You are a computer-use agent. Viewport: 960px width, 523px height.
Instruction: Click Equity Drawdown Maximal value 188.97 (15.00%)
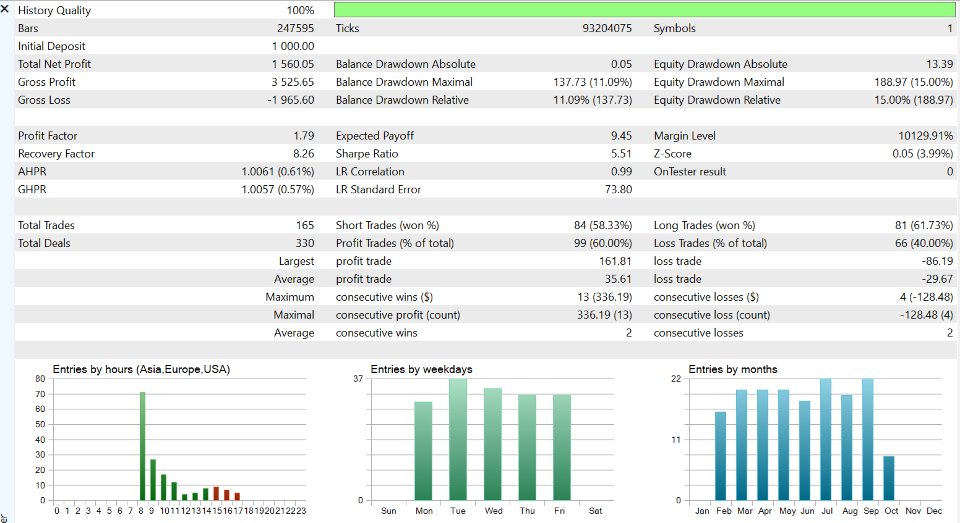(913, 81)
